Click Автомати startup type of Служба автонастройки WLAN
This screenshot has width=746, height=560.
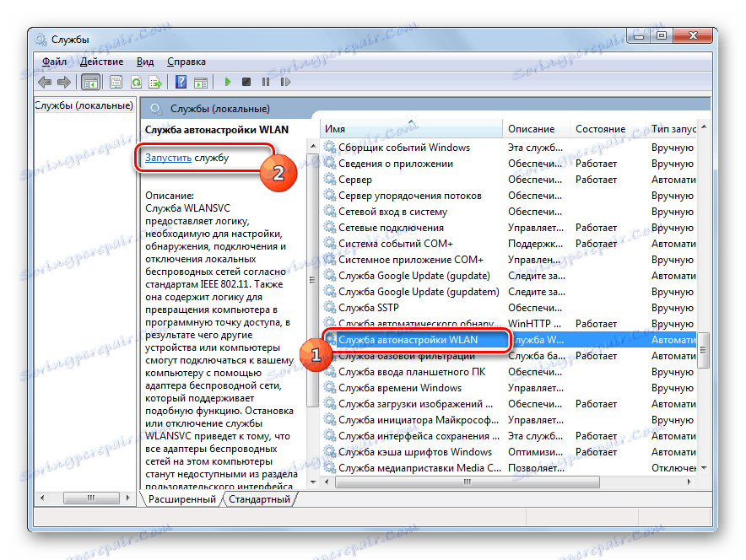tap(673, 340)
